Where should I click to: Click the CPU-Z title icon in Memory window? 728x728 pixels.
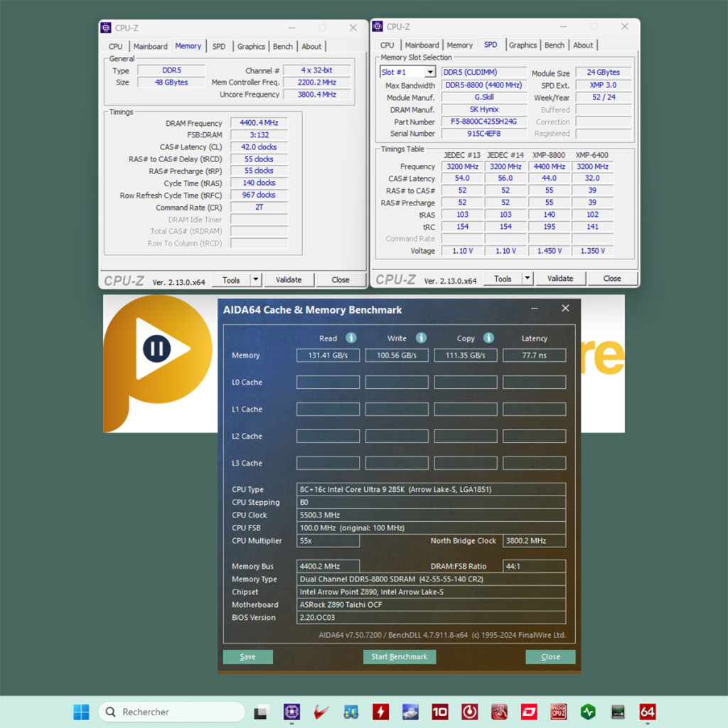coord(106,28)
